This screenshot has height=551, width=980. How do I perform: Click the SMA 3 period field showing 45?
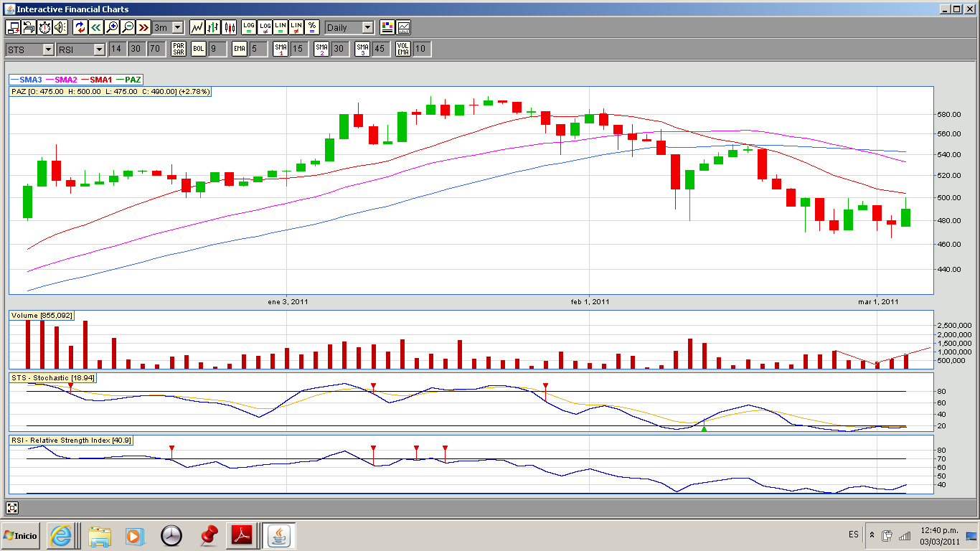pos(380,49)
